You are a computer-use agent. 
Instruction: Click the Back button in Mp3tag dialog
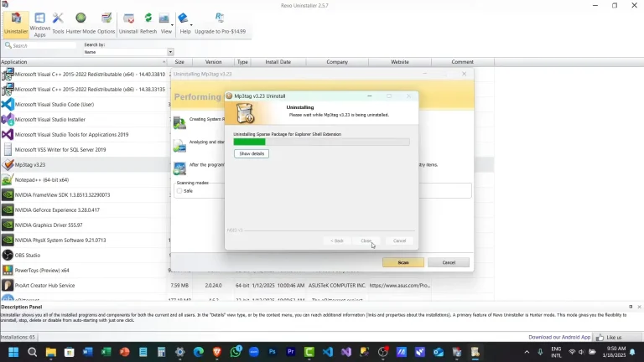click(337, 241)
